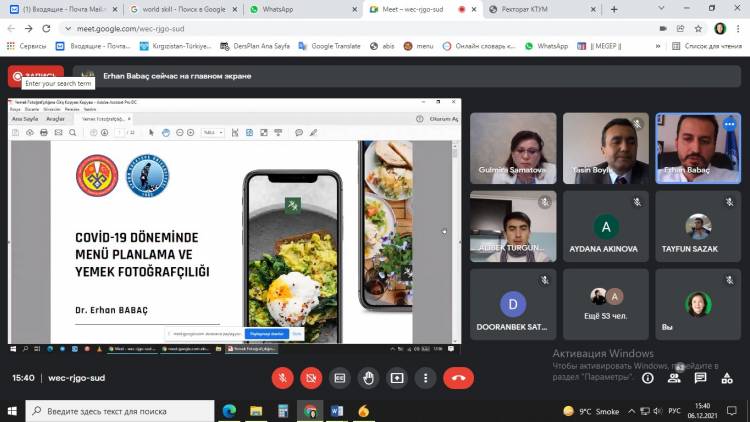Switch to 'world skill' Google search tab
The image size is (750, 422).
(183, 9)
